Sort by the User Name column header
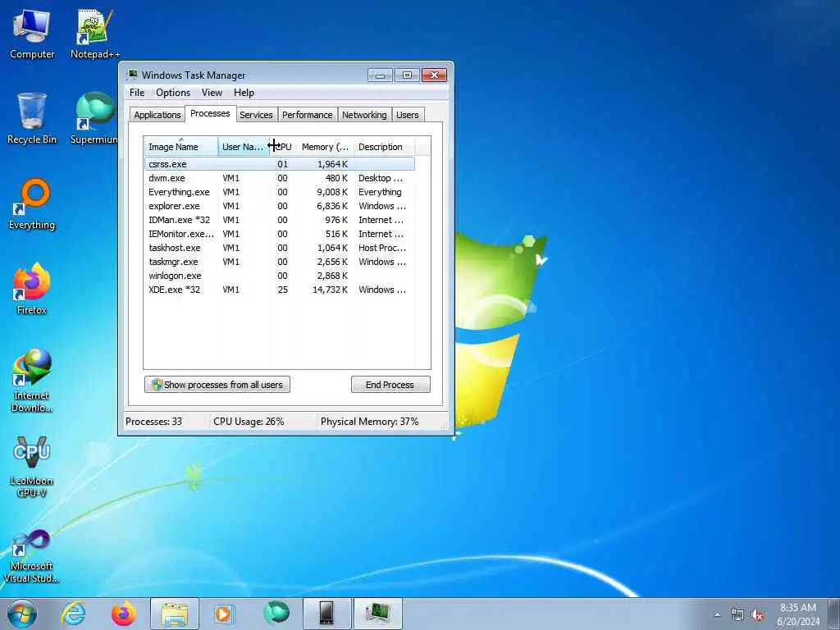Image resolution: width=840 pixels, height=630 pixels. click(x=244, y=146)
